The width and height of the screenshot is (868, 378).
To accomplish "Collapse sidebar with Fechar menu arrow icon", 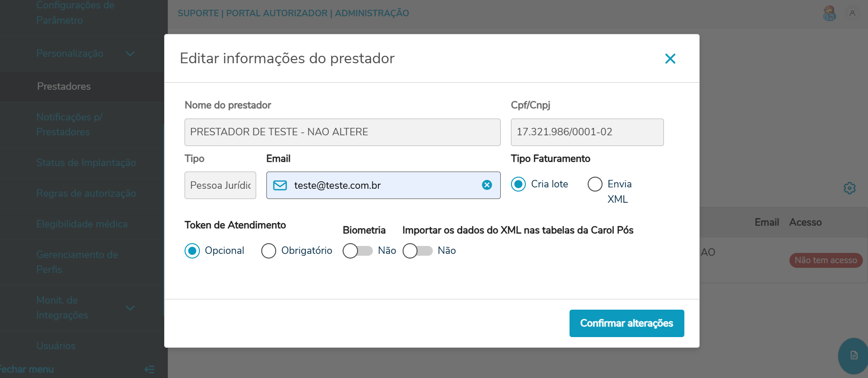I will [x=149, y=370].
